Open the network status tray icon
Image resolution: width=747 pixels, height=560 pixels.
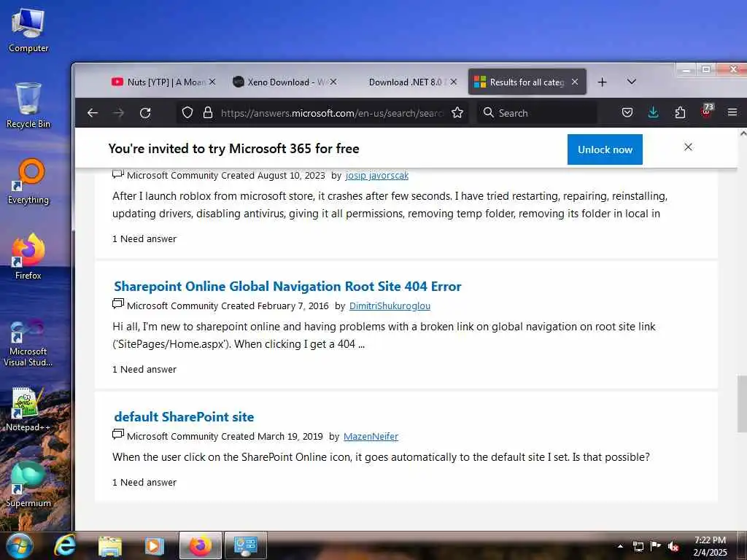pyautogui.click(x=638, y=547)
